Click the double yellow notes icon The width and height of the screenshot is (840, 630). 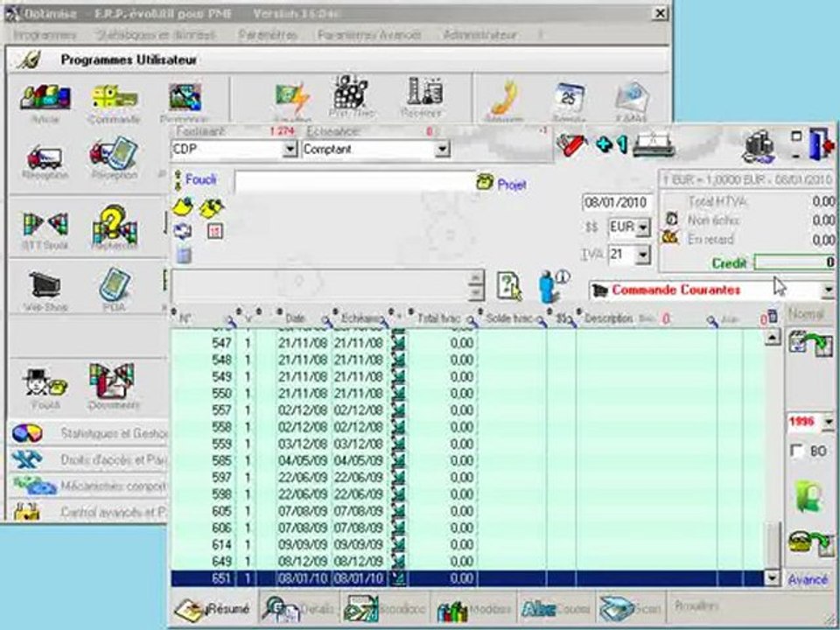[x=212, y=208]
